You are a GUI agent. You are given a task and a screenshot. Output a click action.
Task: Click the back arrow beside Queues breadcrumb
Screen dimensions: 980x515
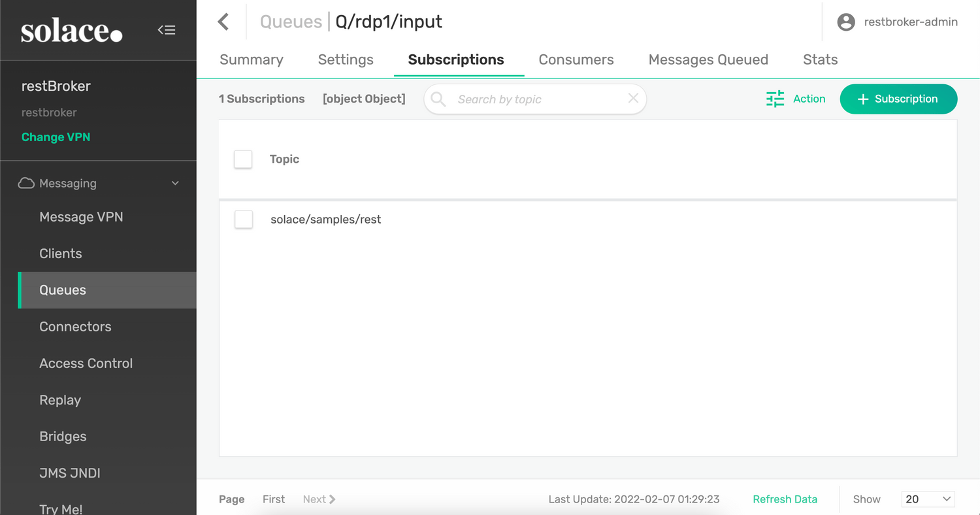pos(223,22)
